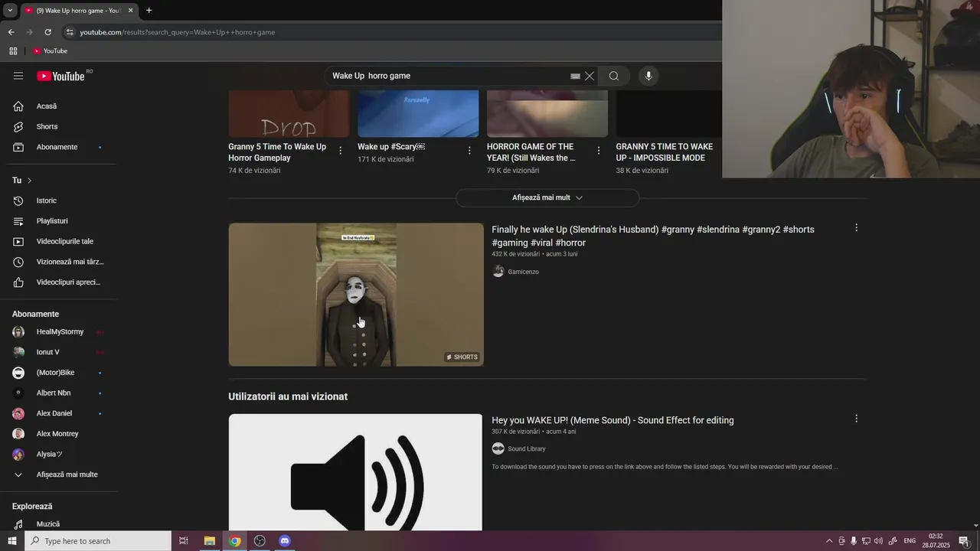The height and width of the screenshot is (551, 980).
Task: Open the tab search dropdown arrow
Action: (x=10, y=11)
